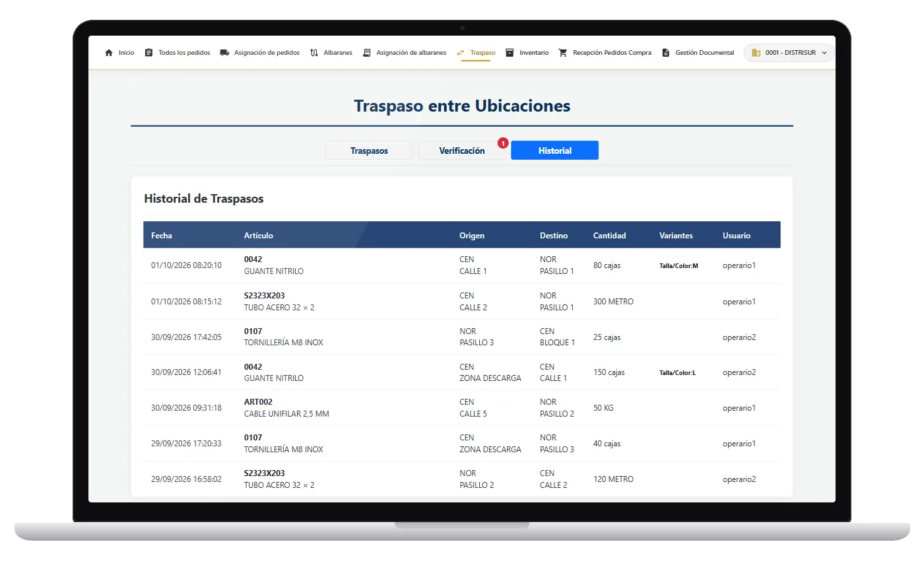
Task: Select the Historial tab
Action: [554, 151]
